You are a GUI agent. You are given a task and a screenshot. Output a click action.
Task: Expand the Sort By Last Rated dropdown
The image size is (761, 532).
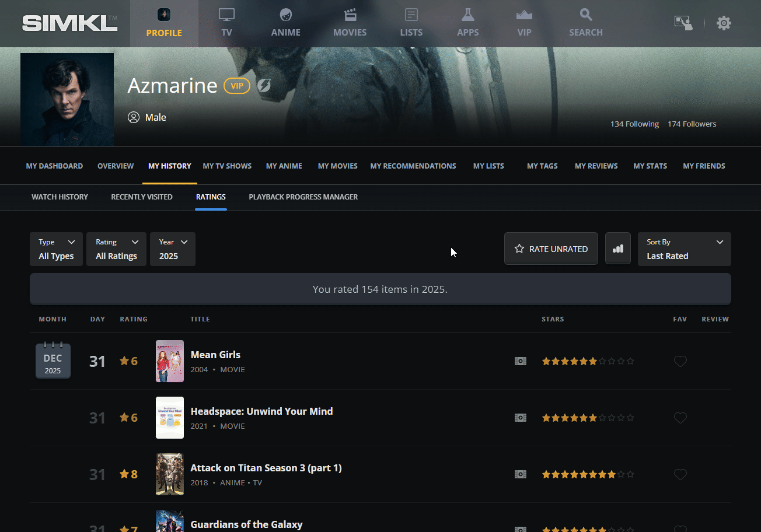tap(684, 249)
